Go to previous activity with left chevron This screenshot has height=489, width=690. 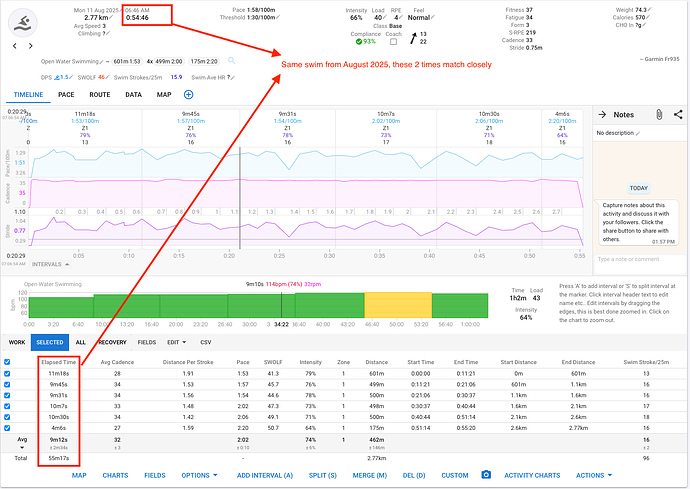tap(15, 46)
